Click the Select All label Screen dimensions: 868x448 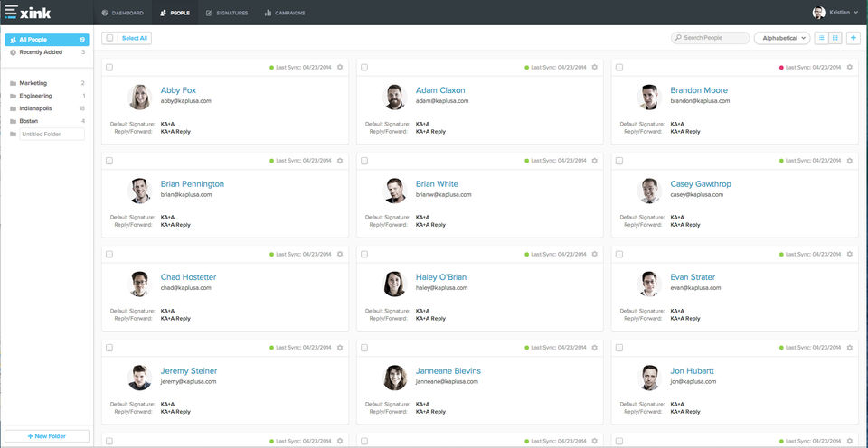click(x=135, y=38)
